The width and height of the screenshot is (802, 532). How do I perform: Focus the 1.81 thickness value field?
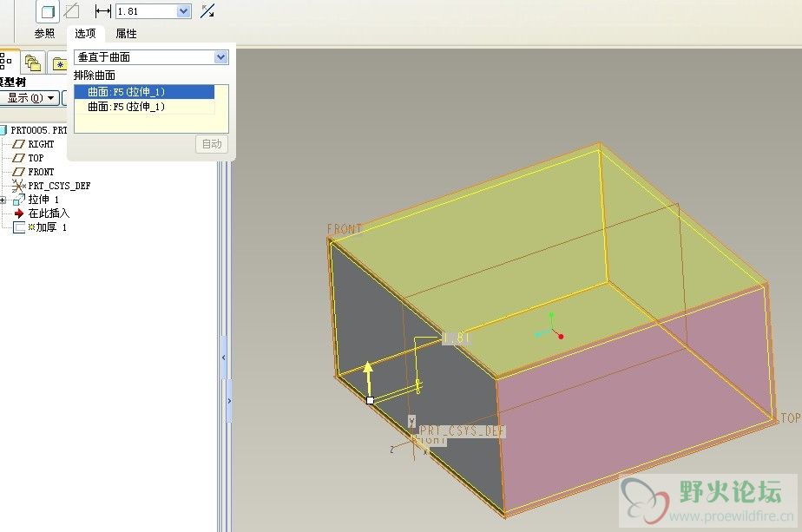pyautogui.click(x=147, y=11)
